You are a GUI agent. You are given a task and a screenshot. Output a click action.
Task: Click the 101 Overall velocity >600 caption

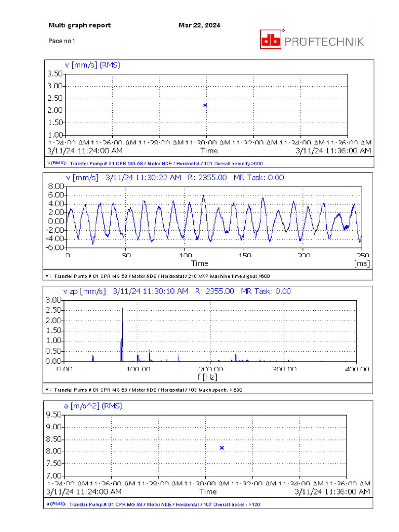coord(233,164)
